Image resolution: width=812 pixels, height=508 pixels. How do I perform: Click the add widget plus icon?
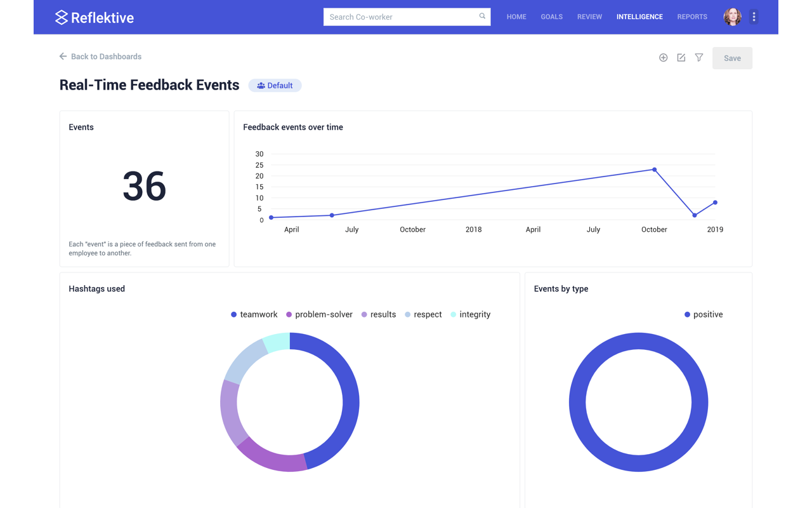point(663,58)
